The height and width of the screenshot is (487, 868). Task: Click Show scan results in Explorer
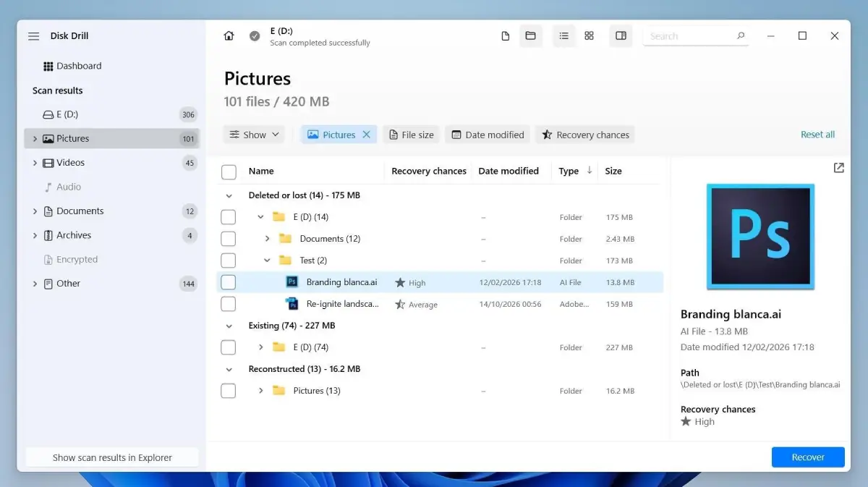[x=112, y=457]
